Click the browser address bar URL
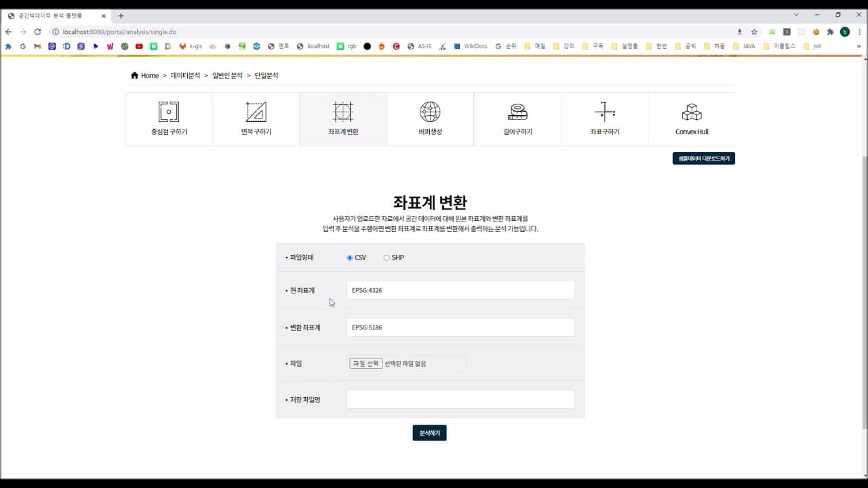Viewport: 868px width, 488px height. coord(119,32)
